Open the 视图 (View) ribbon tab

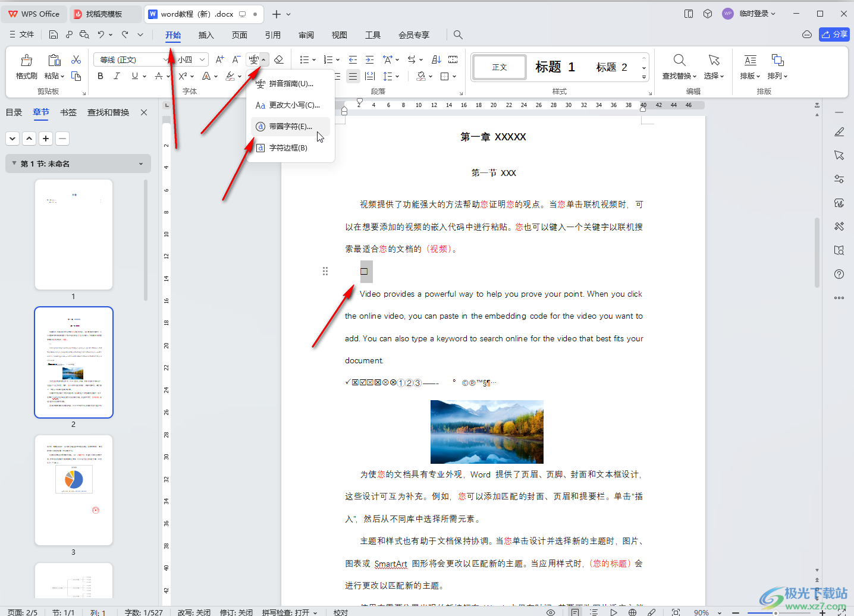pyautogui.click(x=339, y=35)
